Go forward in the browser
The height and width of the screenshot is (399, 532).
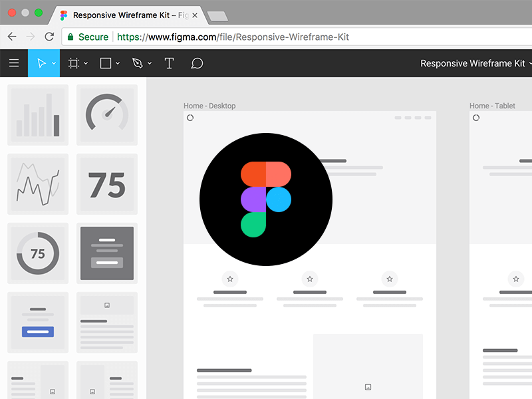(x=31, y=37)
